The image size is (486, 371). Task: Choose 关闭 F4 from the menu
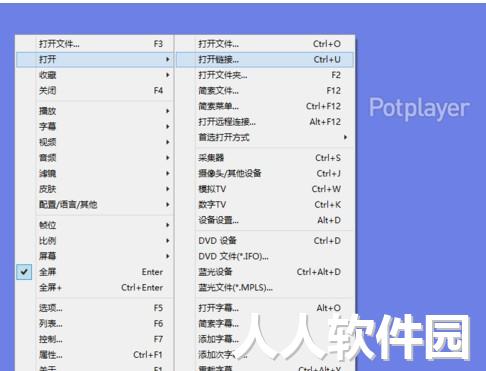click(94, 90)
